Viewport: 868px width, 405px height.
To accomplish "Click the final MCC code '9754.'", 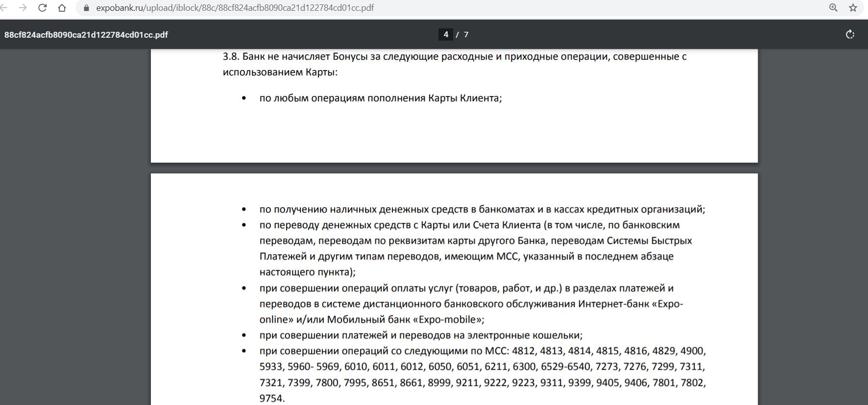I will tap(272, 399).
